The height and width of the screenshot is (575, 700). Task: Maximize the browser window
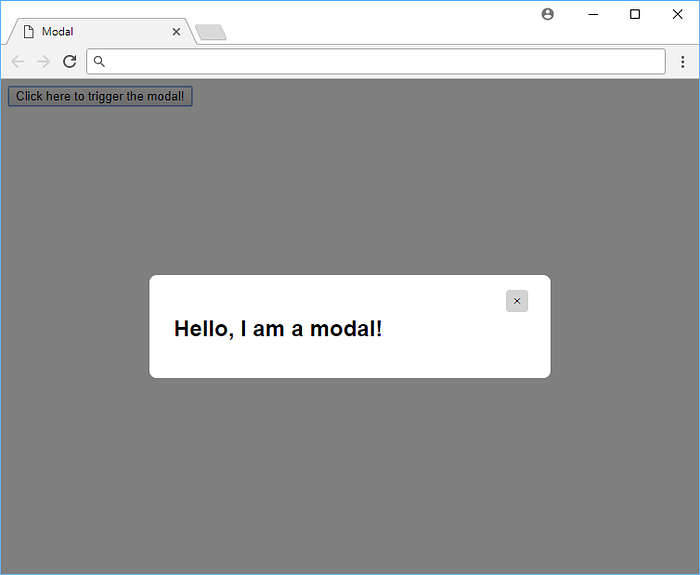[x=635, y=14]
